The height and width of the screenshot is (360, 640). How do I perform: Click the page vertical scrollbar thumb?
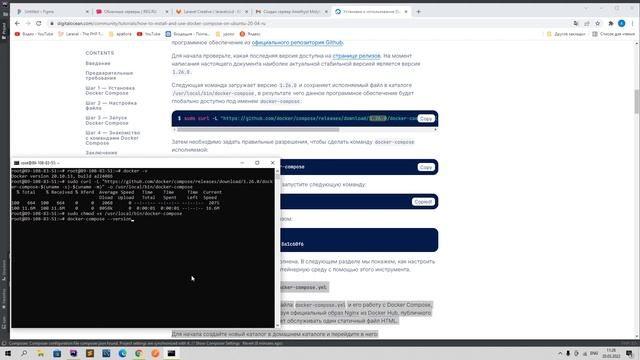pyautogui.click(x=636, y=102)
